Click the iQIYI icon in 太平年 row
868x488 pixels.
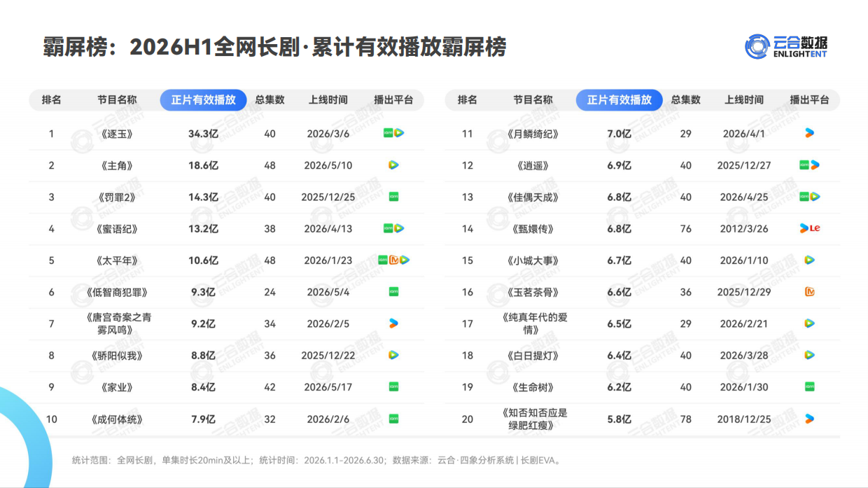[383, 260]
